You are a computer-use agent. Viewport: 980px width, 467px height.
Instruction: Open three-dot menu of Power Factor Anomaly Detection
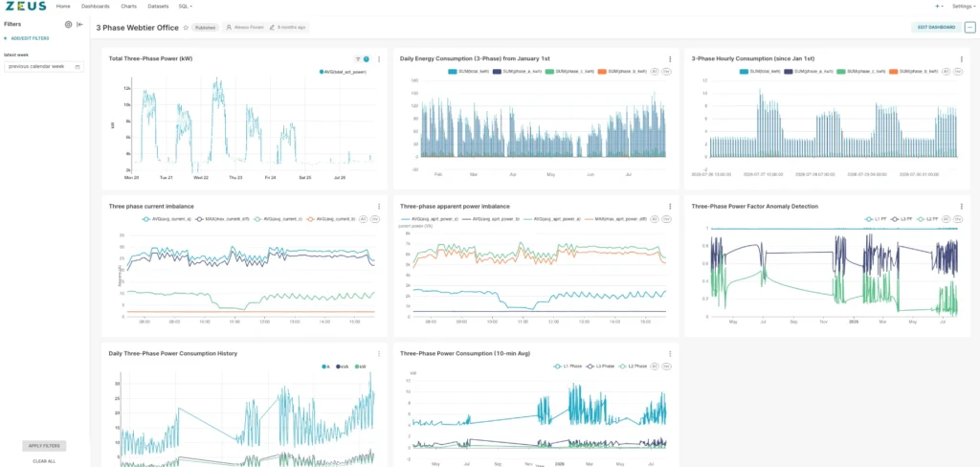(961, 207)
